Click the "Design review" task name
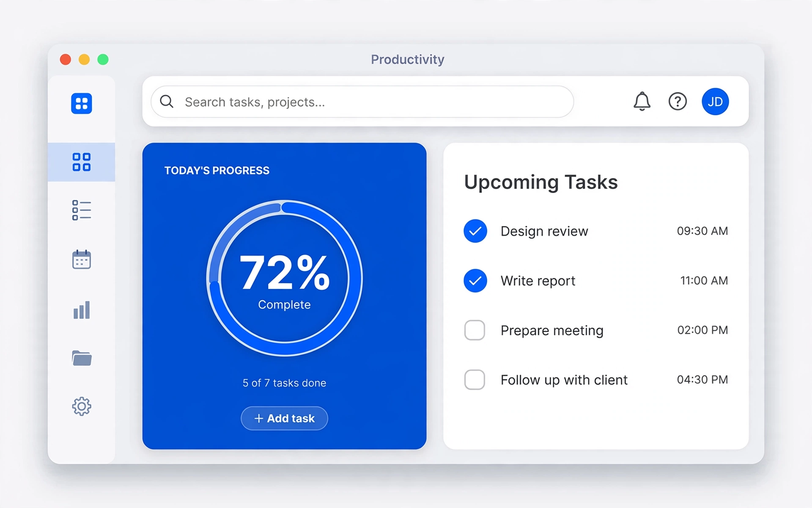The image size is (812, 508). (544, 231)
